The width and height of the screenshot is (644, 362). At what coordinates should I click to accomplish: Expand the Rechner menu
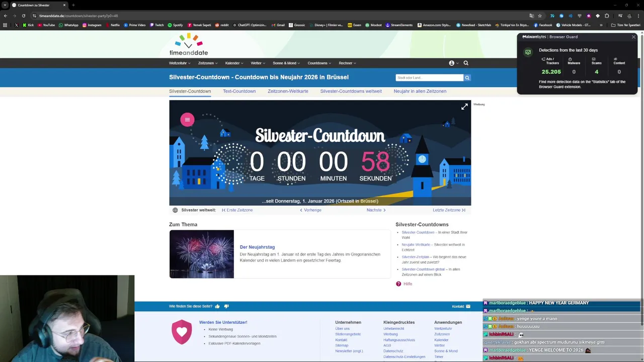pos(347,63)
